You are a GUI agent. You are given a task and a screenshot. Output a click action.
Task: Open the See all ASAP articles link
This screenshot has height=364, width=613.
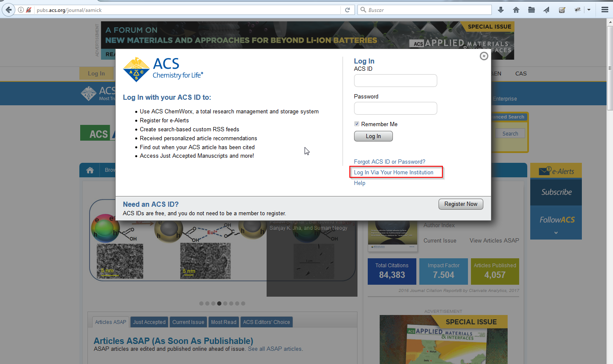(275, 349)
